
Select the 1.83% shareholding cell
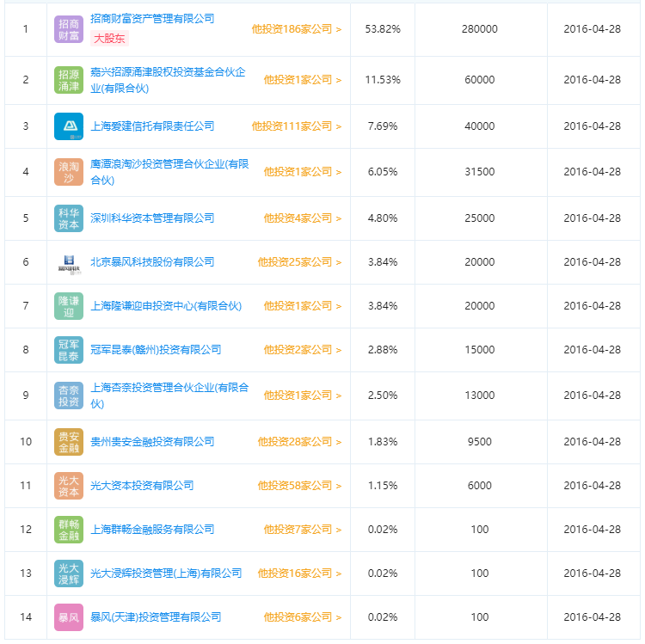(x=383, y=442)
